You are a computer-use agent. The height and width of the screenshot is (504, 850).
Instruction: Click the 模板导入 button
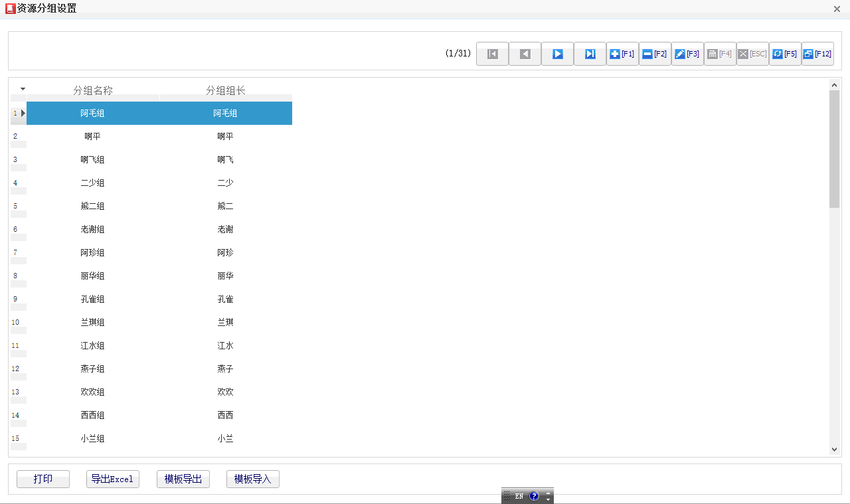pyautogui.click(x=253, y=479)
